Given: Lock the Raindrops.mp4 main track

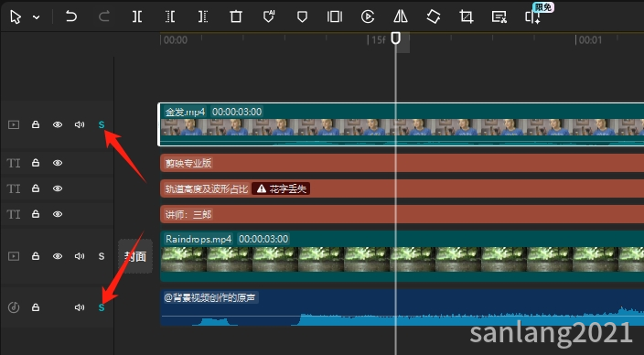Looking at the screenshot, I should pos(36,256).
